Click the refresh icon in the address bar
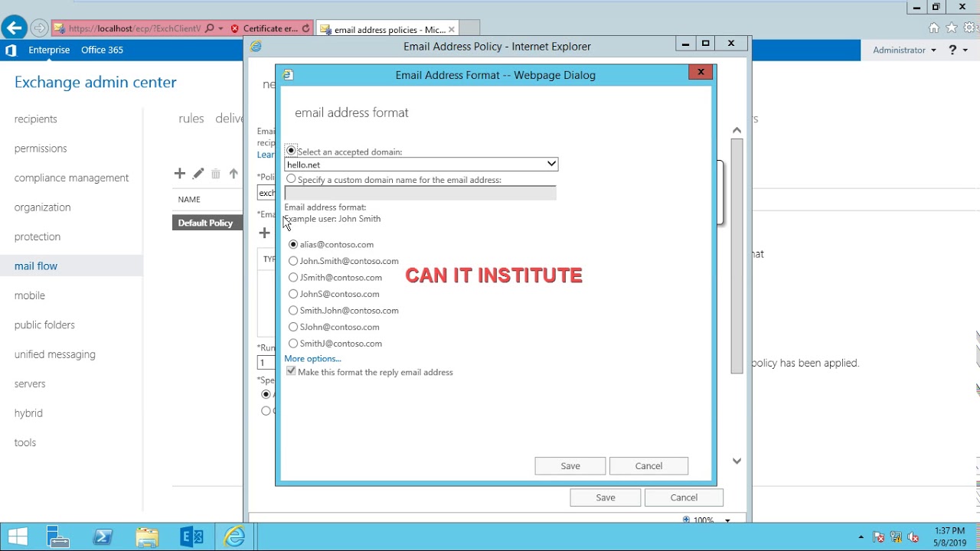This screenshot has height=551, width=980. [x=305, y=28]
